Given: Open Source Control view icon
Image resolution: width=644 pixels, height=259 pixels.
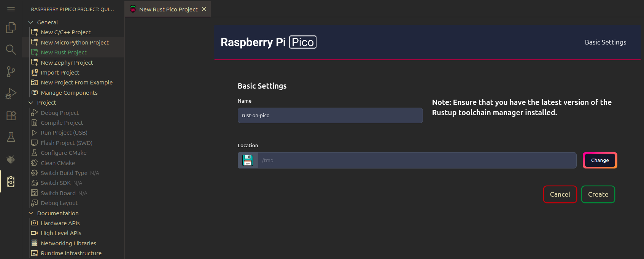Looking at the screenshot, I should pyautogui.click(x=11, y=72).
